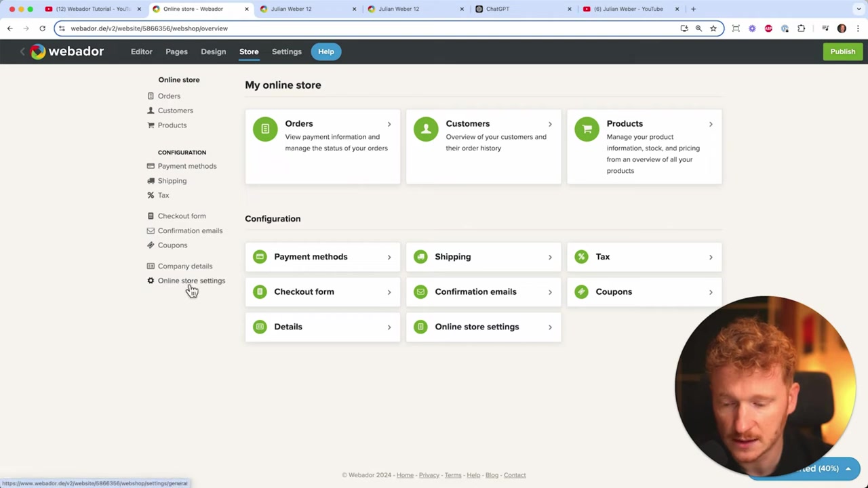
Task: Click the Webador logo icon
Action: click(x=37, y=52)
